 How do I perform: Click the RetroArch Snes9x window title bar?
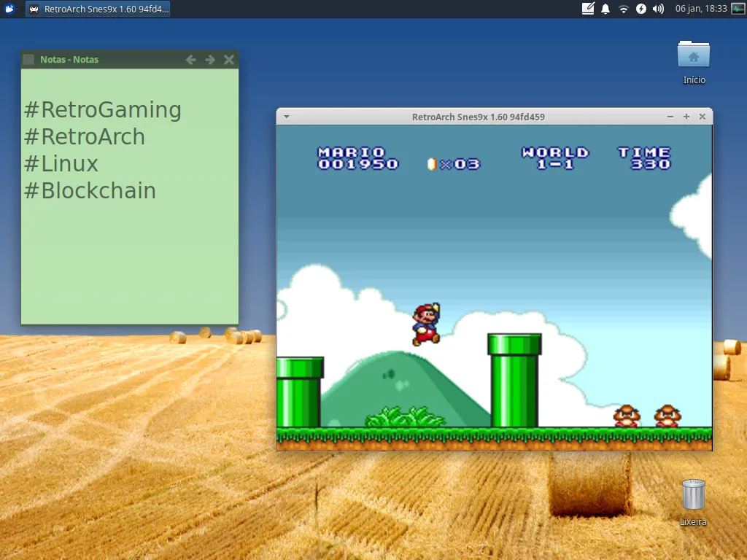point(479,117)
